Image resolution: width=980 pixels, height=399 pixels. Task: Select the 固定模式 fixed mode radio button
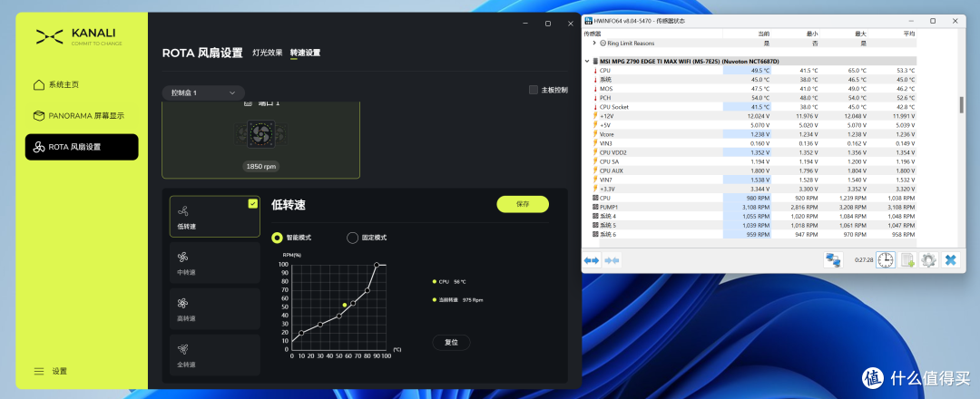(x=352, y=238)
